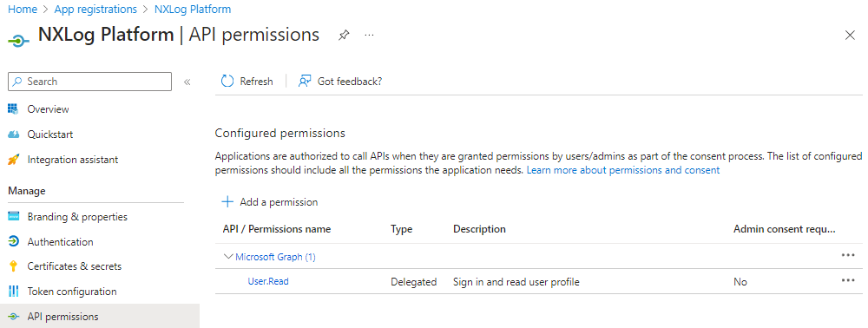Go to Overview page
This screenshot has height=328, width=868.
pos(48,109)
